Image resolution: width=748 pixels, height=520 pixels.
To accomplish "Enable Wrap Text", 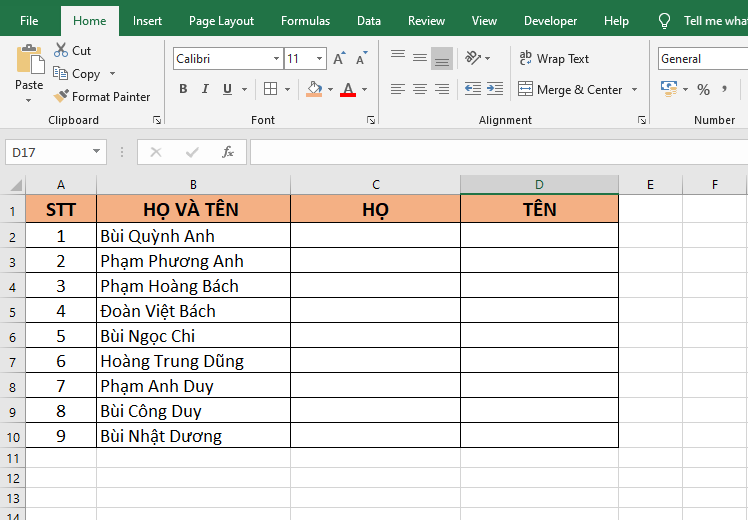I will (x=554, y=59).
